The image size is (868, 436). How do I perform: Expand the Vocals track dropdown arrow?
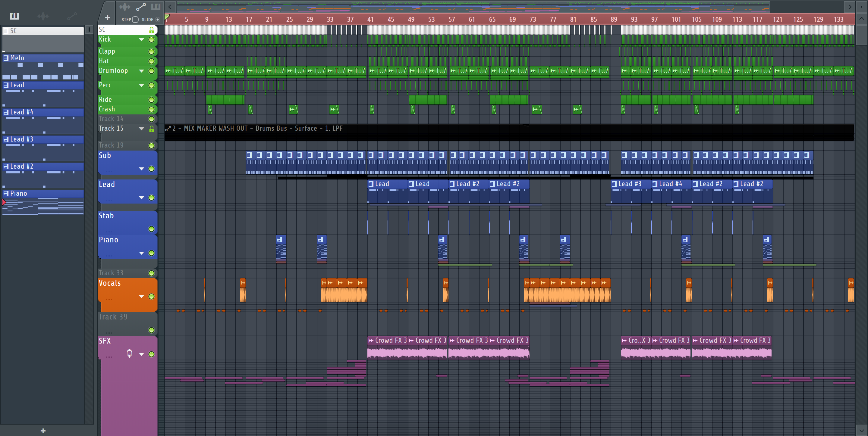coord(142,297)
